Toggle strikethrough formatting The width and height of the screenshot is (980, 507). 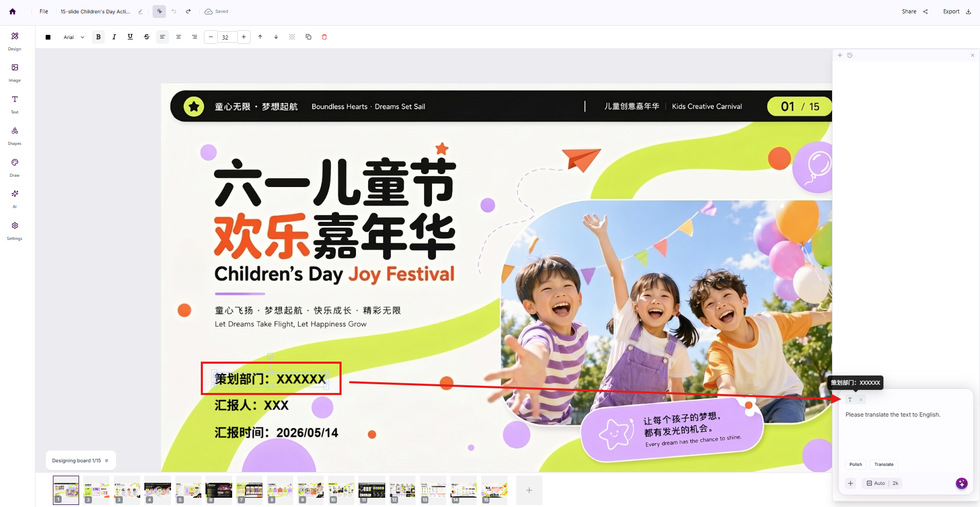tap(146, 37)
